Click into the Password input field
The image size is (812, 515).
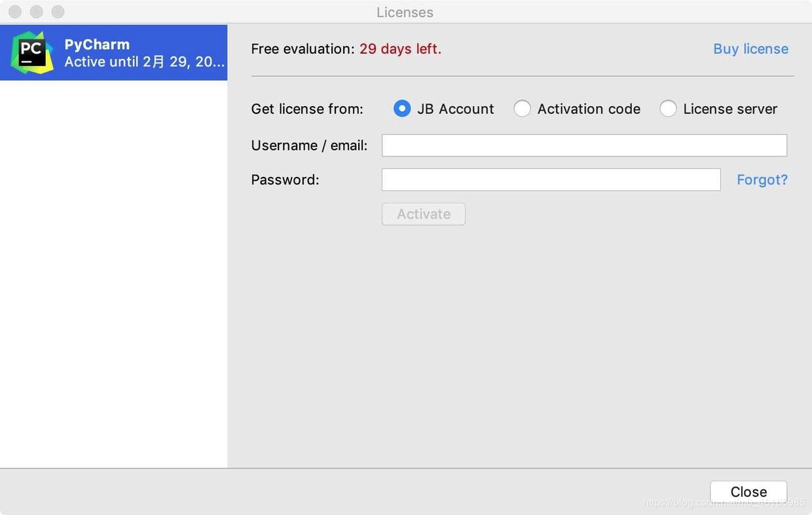tap(551, 180)
